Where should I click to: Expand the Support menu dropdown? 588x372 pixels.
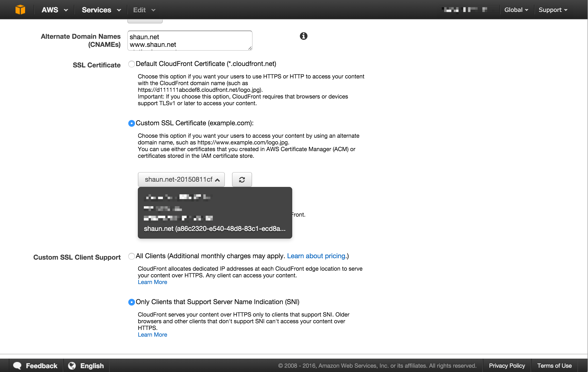click(x=553, y=10)
